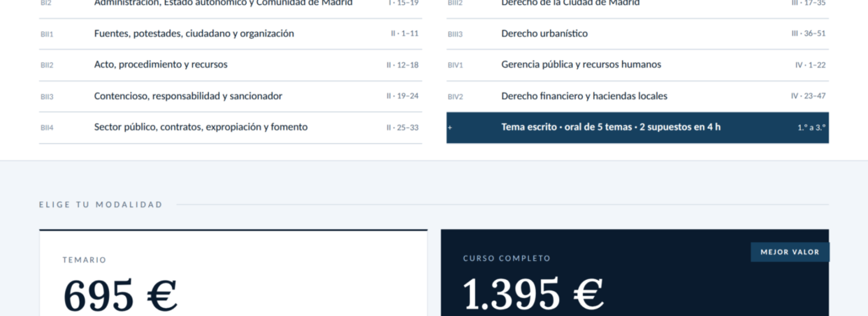Click the 'IV · 1–22' topic range
This screenshot has height=316, width=868.
tap(811, 65)
